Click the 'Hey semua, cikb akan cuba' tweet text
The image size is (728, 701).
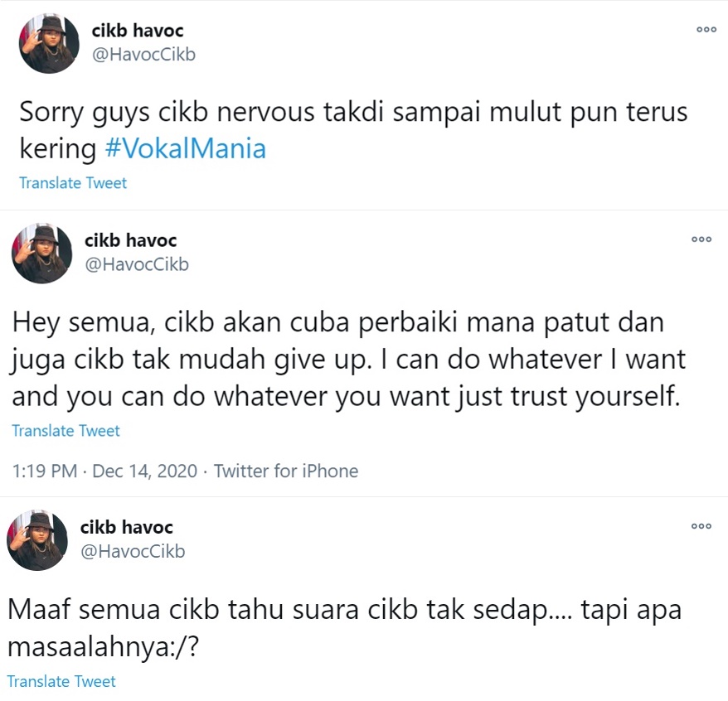(348, 359)
